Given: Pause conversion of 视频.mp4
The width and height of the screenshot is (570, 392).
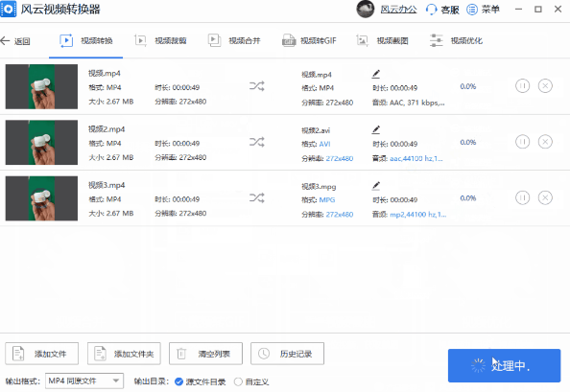Looking at the screenshot, I should (x=522, y=86).
